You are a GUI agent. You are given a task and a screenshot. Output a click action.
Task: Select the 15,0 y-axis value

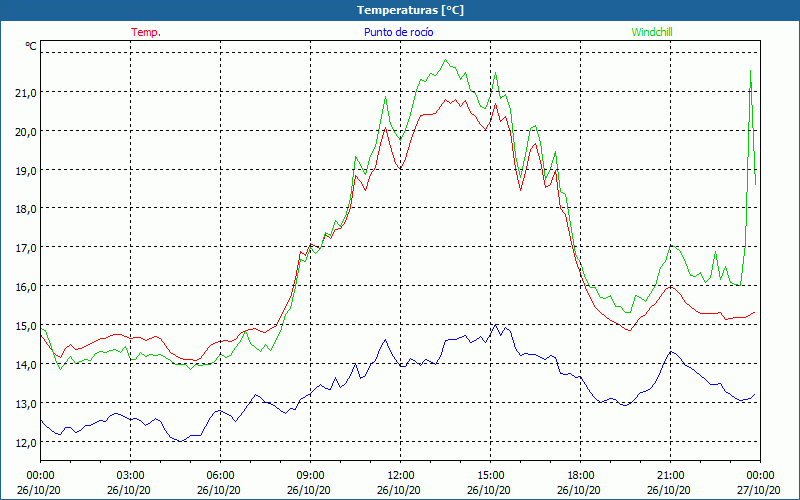[28, 326]
